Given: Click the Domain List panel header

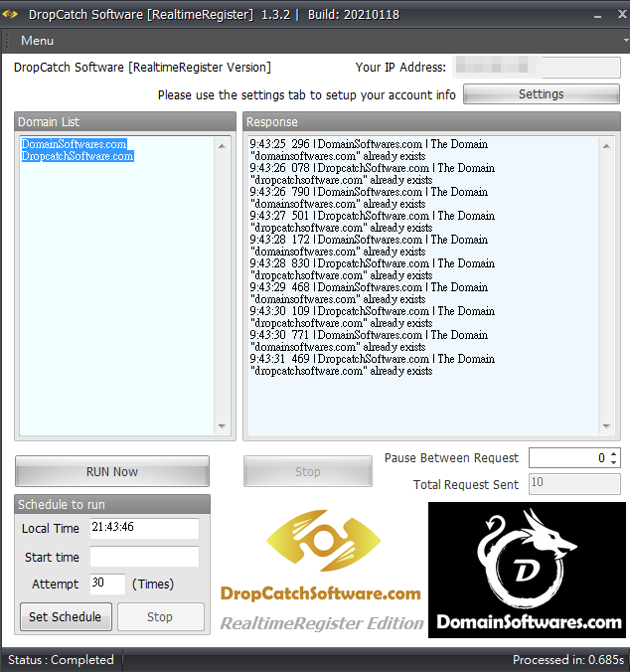Looking at the screenshot, I should [x=125, y=121].
